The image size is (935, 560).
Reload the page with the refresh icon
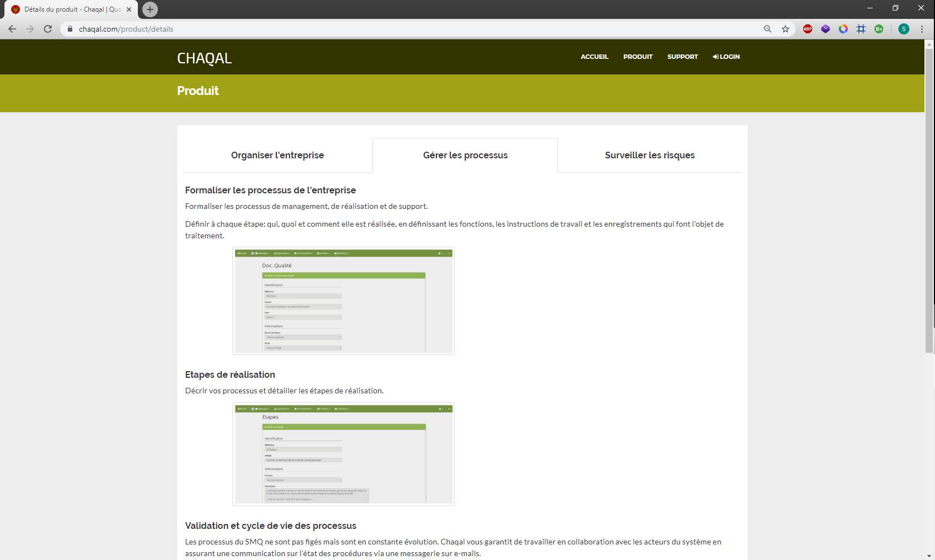[x=48, y=29]
